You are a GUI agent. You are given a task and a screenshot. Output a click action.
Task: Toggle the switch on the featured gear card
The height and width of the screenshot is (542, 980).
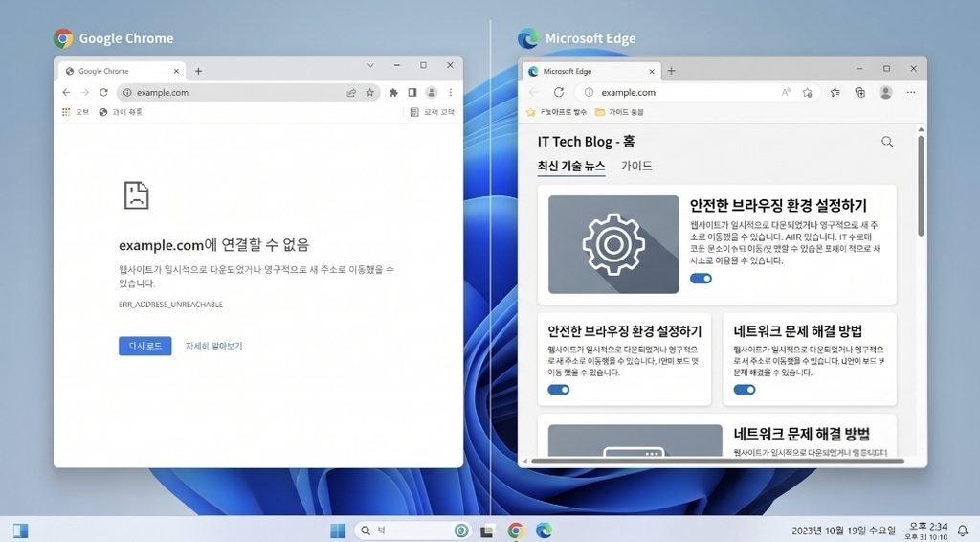click(701, 279)
